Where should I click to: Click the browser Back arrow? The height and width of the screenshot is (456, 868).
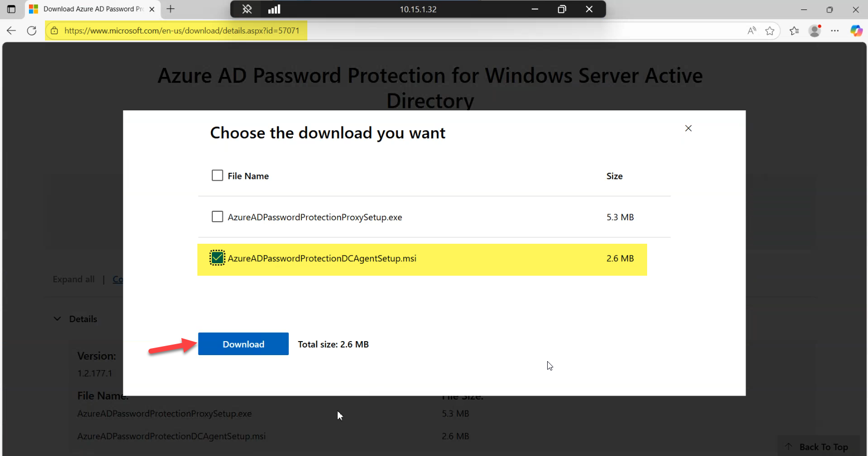(x=11, y=31)
